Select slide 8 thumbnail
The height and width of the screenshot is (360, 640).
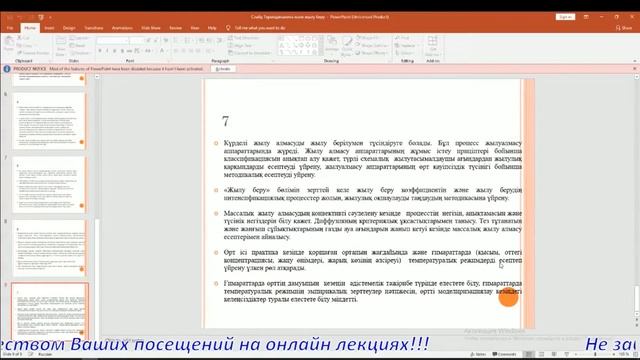click(49, 249)
